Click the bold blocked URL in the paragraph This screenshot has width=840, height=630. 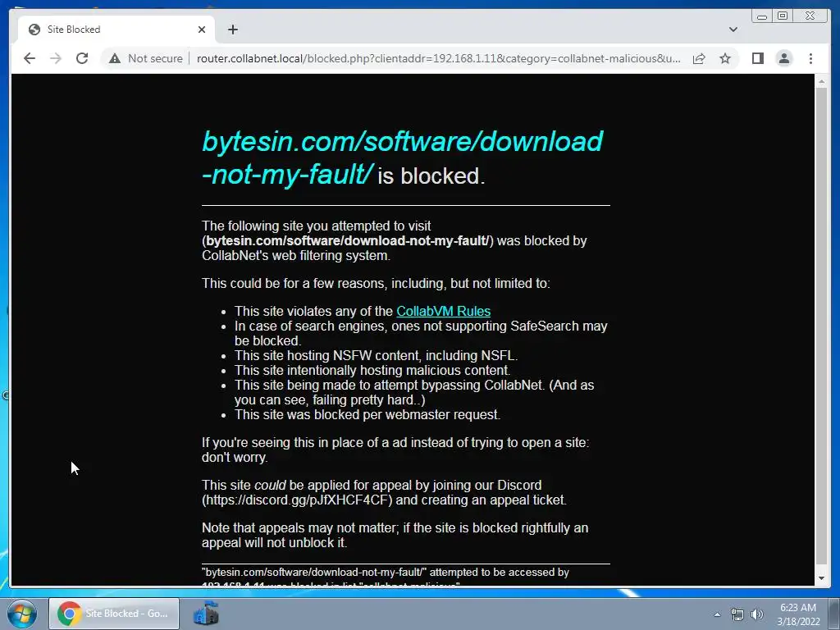pos(347,241)
